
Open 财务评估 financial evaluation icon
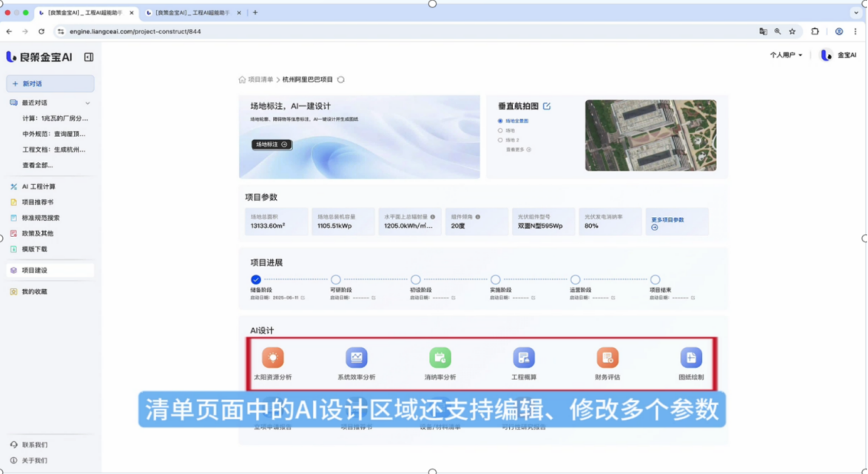click(608, 358)
